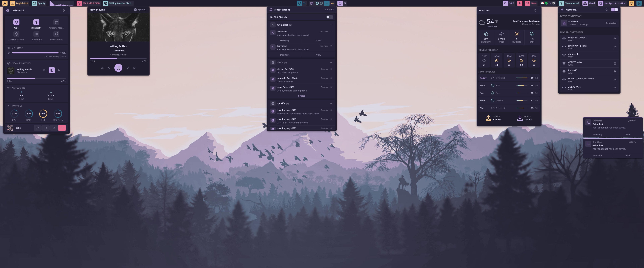The height and width of the screenshot is (268, 644).
Task: Pause playback with large purple pause button
Action: coord(118,68)
